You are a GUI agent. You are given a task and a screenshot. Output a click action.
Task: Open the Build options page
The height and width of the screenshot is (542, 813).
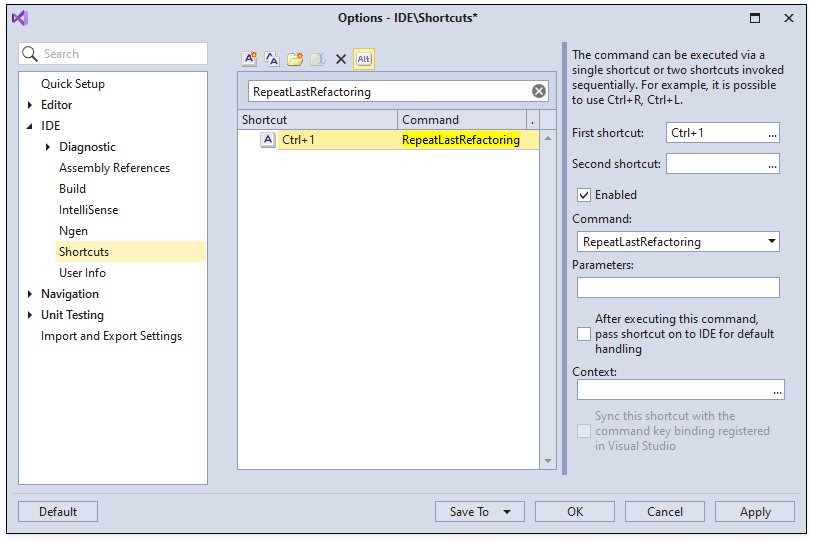[x=72, y=189]
